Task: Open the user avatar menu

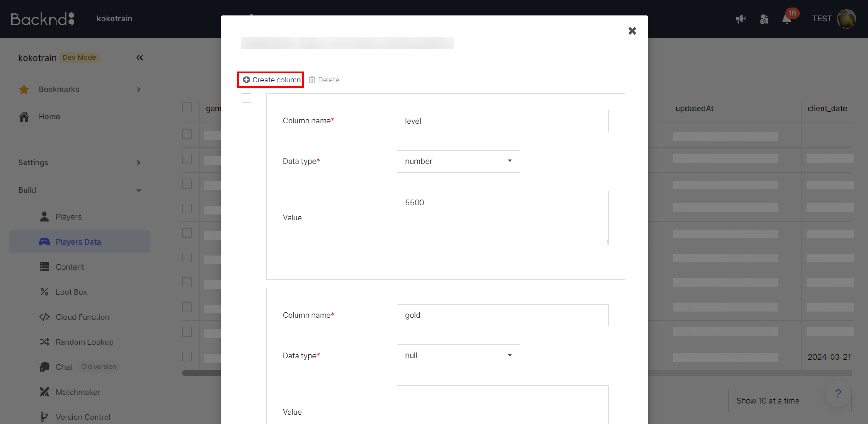Action: (x=846, y=19)
